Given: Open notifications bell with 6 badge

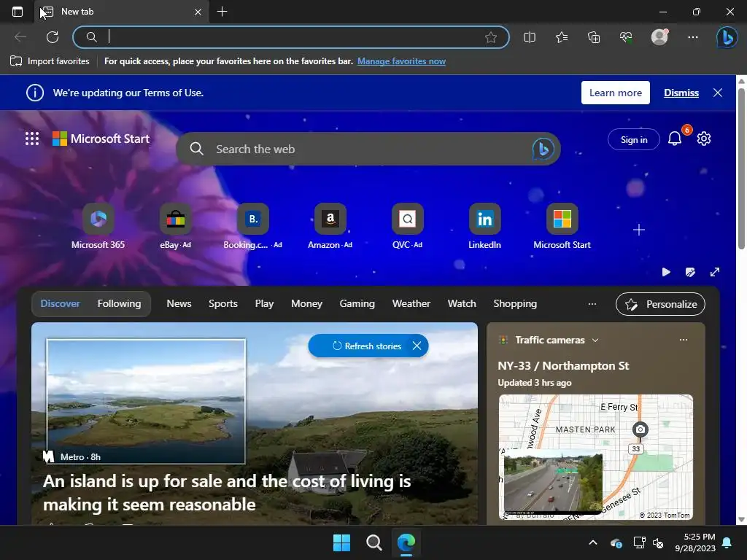Looking at the screenshot, I should pyautogui.click(x=675, y=139).
